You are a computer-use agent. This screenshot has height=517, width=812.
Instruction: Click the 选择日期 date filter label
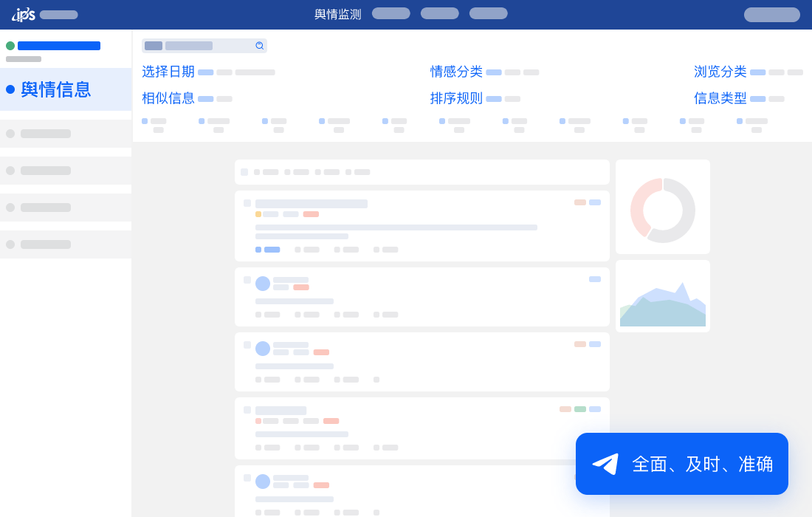pos(168,72)
